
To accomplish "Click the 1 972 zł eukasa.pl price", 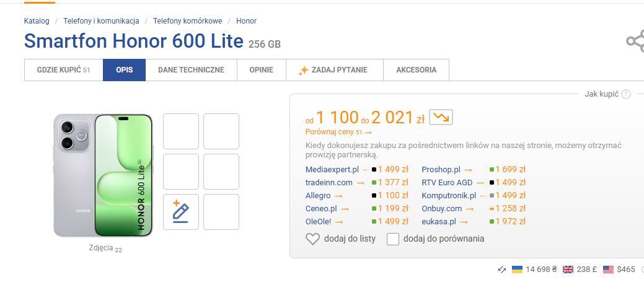I will pyautogui.click(x=510, y=222).
